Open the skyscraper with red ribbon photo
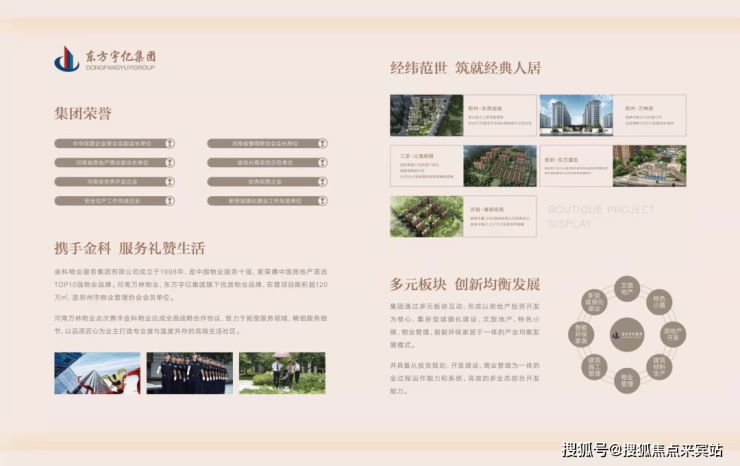This screenshot has height=466, width=740. [x=97, y=373]
